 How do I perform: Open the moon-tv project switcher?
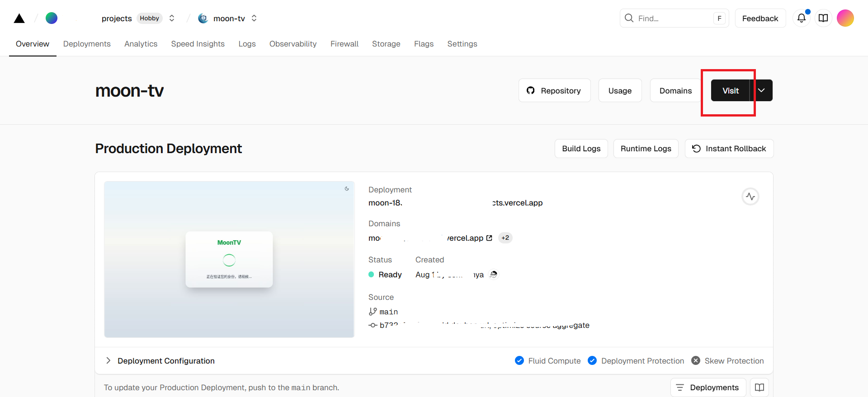(254, 18)
